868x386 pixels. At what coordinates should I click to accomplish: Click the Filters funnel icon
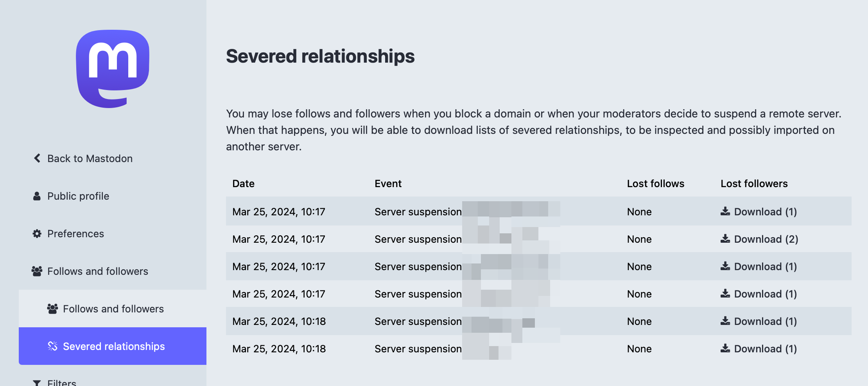click(x=37, y=382)
